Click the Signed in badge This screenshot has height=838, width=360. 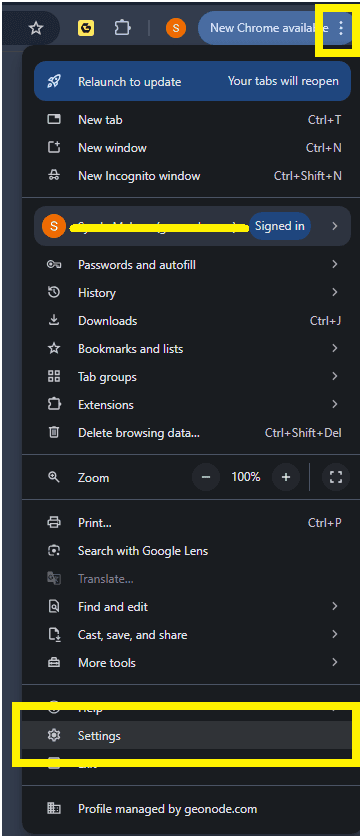point(280,226)
